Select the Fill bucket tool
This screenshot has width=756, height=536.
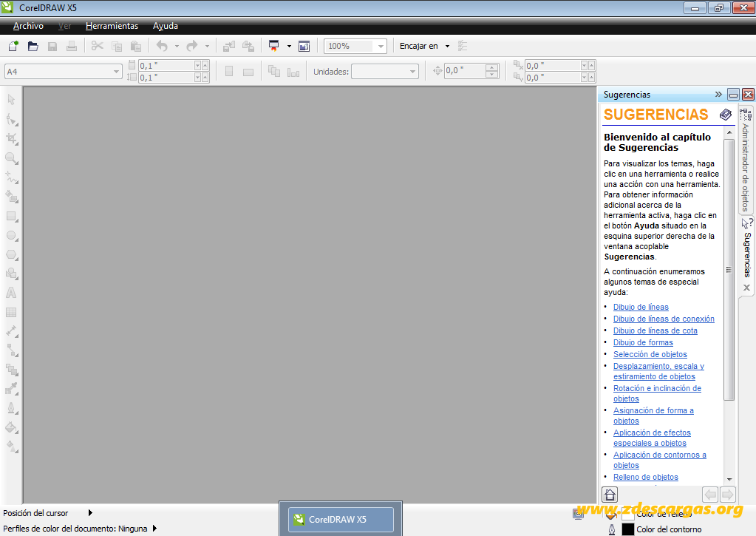[x=12, y=427]
